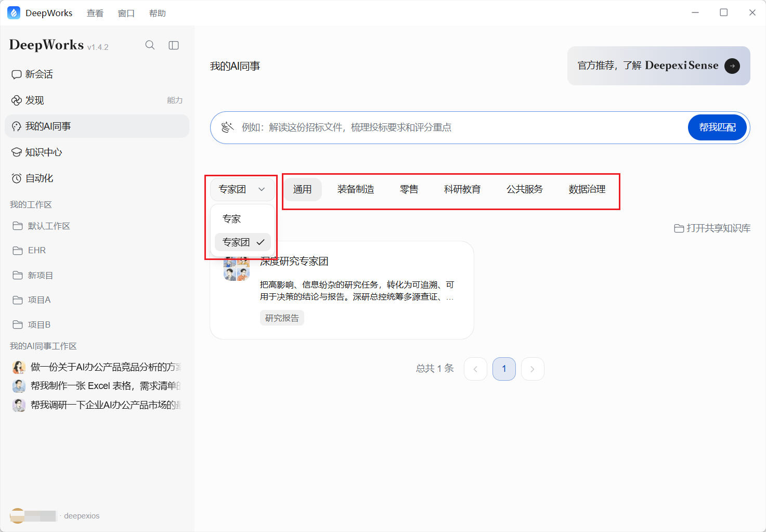Click the magic wand icon in search box
Viewport: 766px width, 532px height.
pos(227,127)
